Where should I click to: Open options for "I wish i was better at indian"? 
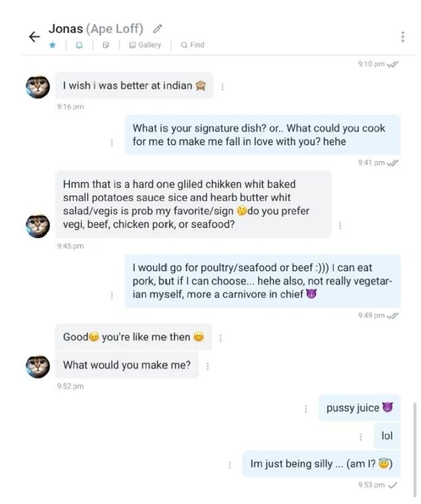pyautogui.click(x=222, y=86)
